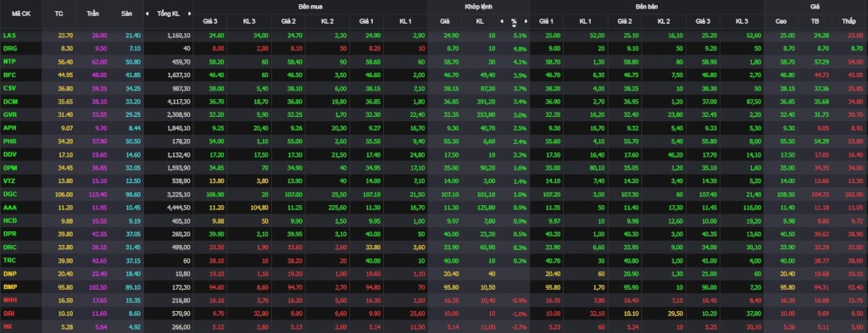
Task: Click the HII ticker in last row
Action: (7, 327)
